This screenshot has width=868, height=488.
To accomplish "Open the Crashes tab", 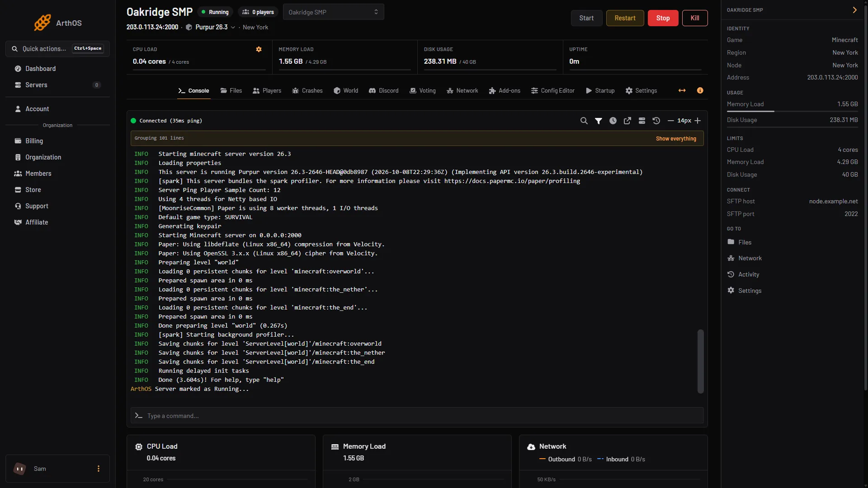I will click(x=307, y=90).
